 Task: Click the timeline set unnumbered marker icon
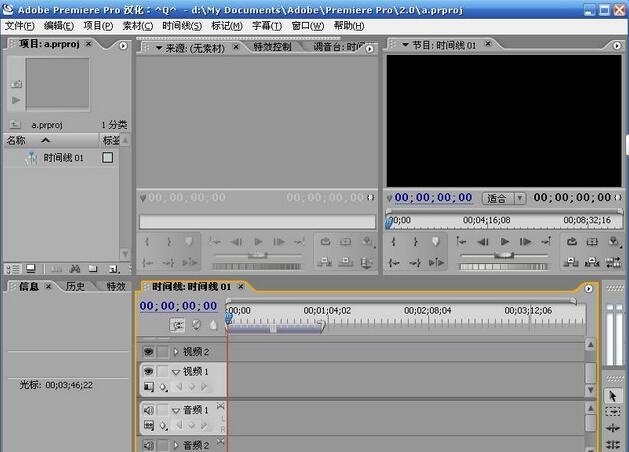tap(213, 325)
